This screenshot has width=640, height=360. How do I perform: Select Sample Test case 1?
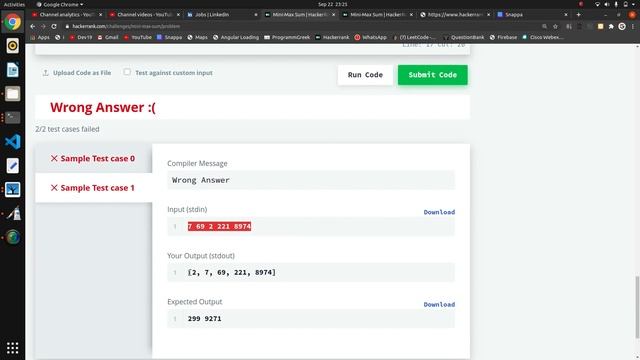(x=93, y=188)
